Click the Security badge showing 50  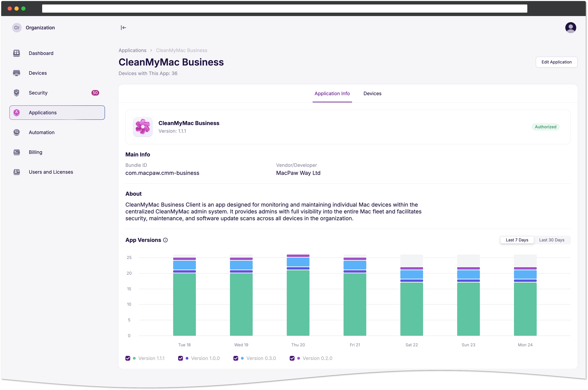pos(95,93)
